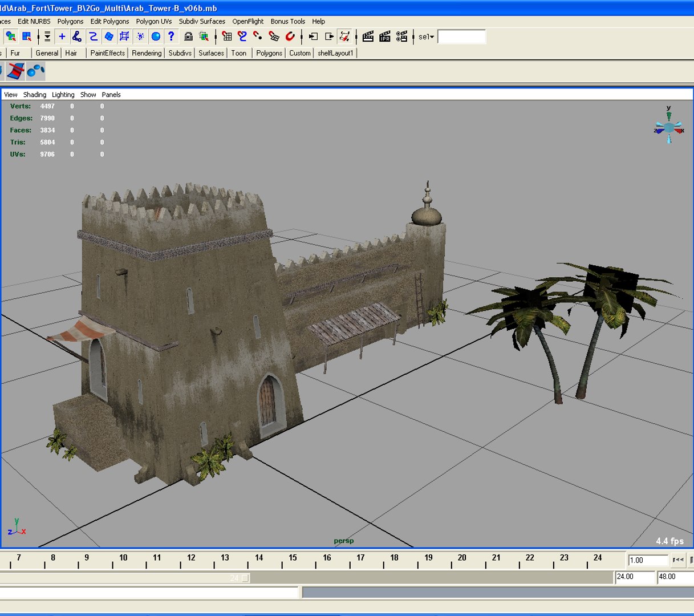This screenshot has height=616, width=694.
Task: Enable snap to points icon
Action: coord(258,37)
